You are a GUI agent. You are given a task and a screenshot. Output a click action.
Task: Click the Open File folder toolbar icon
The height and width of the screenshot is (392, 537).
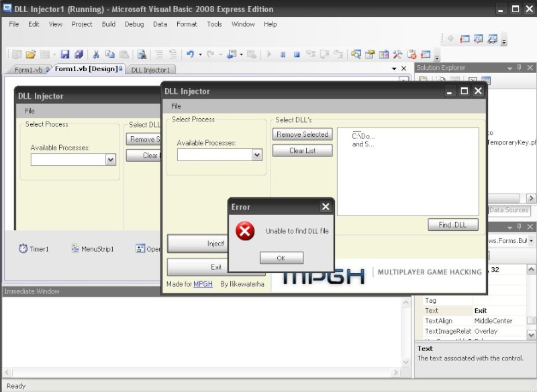tap(30, 54)
